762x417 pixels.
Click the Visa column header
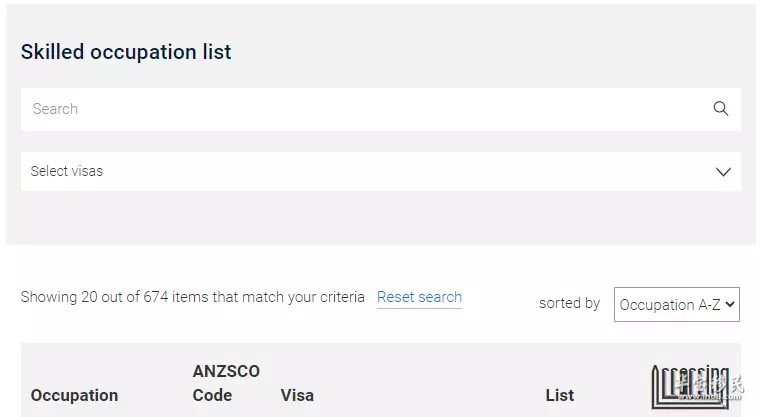point(297,395)
